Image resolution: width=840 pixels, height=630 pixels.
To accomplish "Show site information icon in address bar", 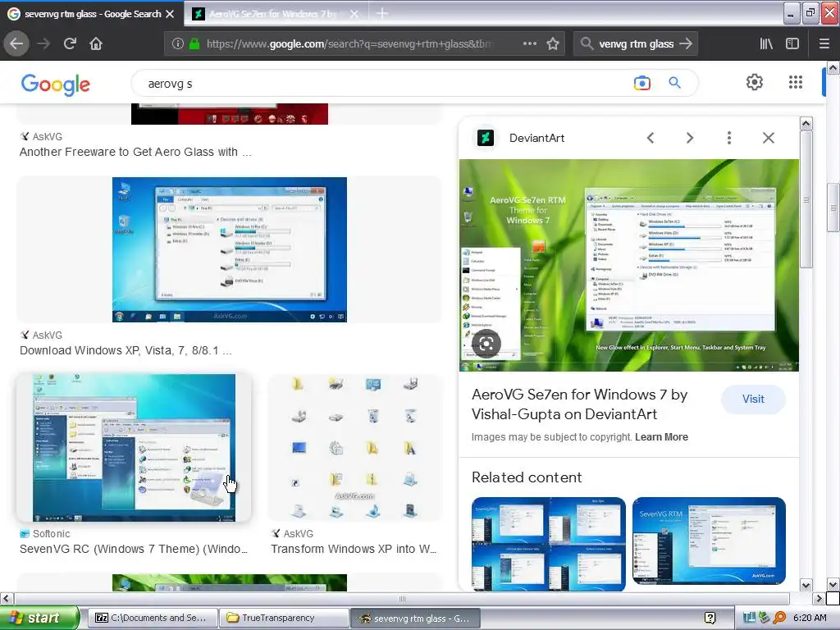I will pyautogui.click(x=177, y=44).
